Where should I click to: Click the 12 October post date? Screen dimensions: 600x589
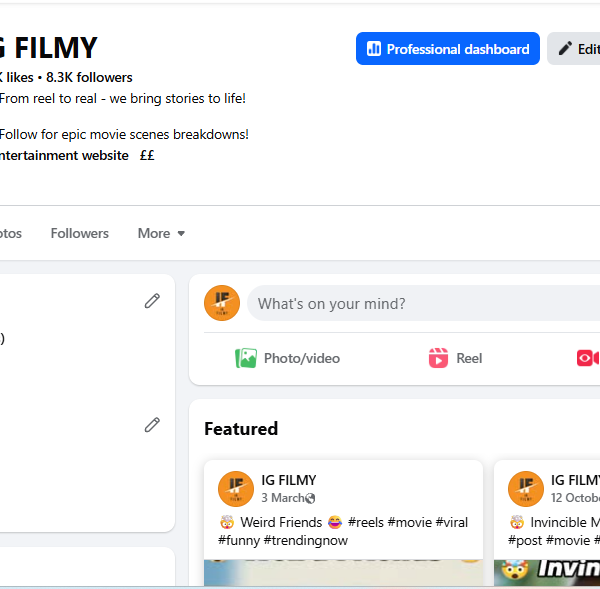575,498
